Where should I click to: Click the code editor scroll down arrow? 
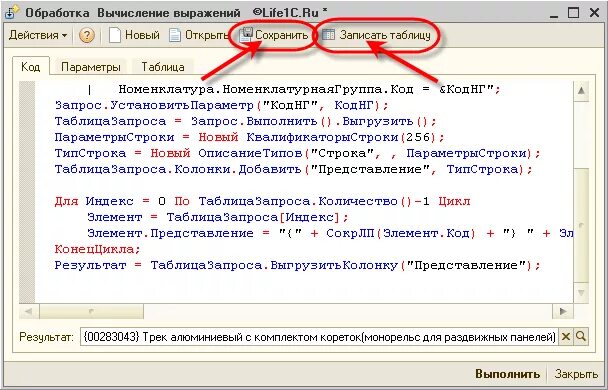tap(581, 293)
